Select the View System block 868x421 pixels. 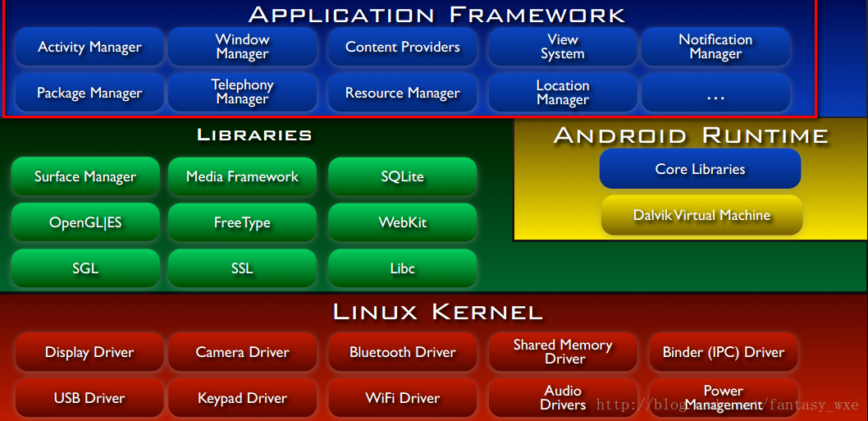tap(563, 47)
